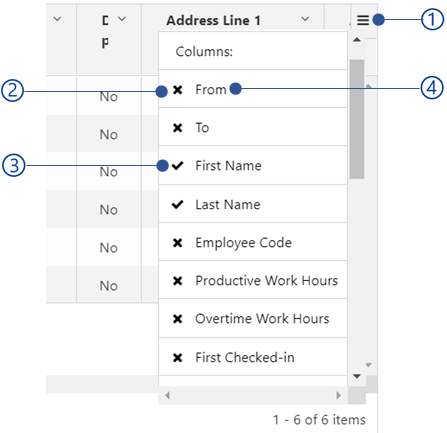Select the Overtime Work Hours menu entry

pos(253,319)
